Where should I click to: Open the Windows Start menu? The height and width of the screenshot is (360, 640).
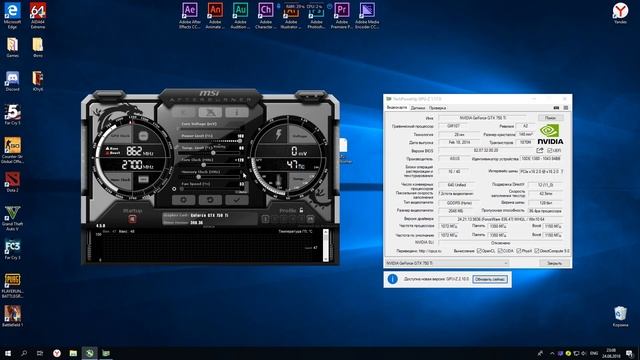pos(7,353)
